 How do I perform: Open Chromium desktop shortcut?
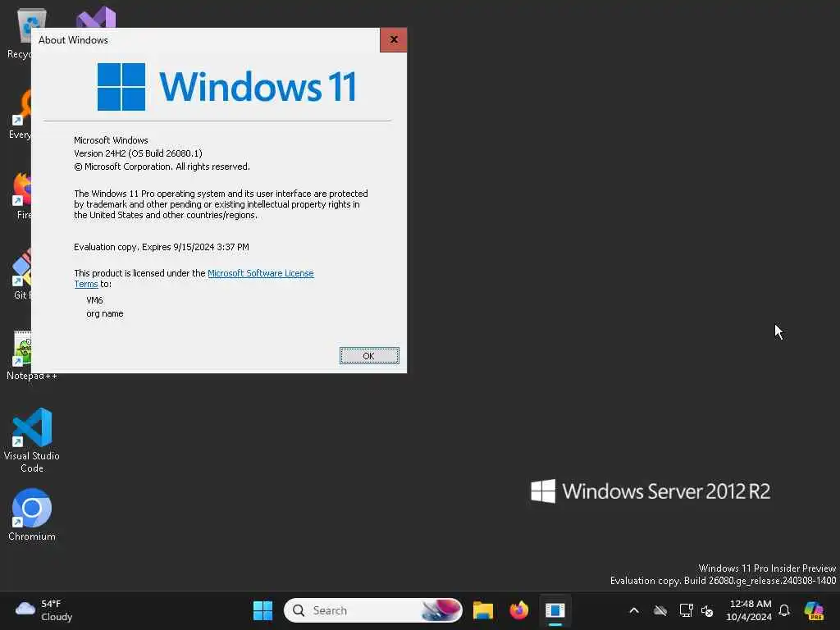(32, 515)
